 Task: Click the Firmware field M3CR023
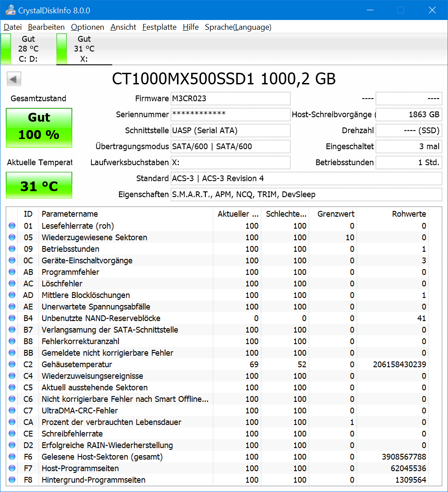pyautogui.click(x=230, y=99)
